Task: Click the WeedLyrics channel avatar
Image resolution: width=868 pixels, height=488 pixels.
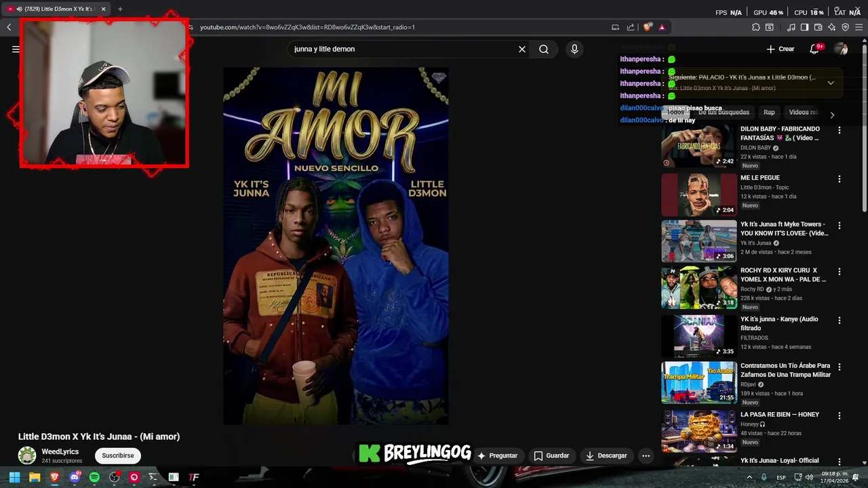Action: click(x=27, y=455)
